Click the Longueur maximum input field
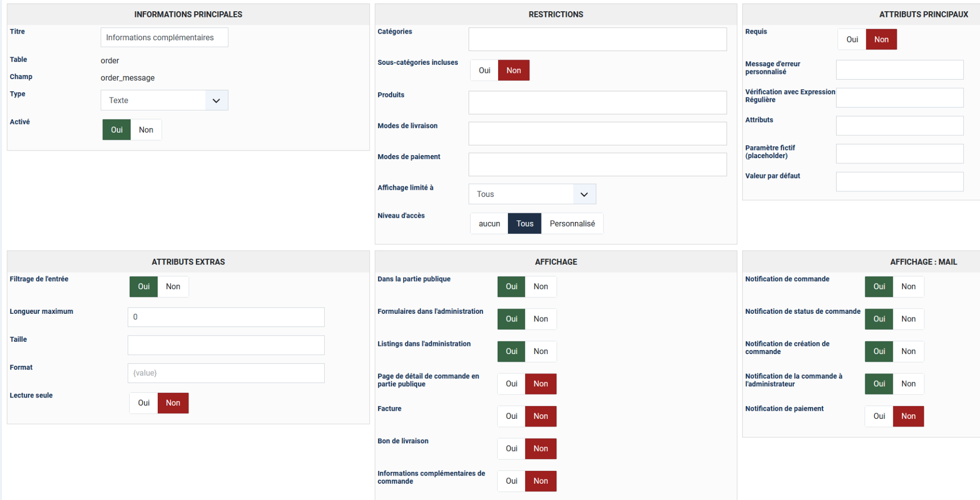The height and width of the screenshot is (500, 980). (226, 317)
